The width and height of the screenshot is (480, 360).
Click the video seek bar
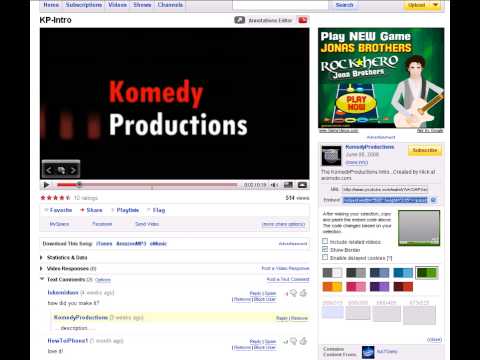click(147, 185)
